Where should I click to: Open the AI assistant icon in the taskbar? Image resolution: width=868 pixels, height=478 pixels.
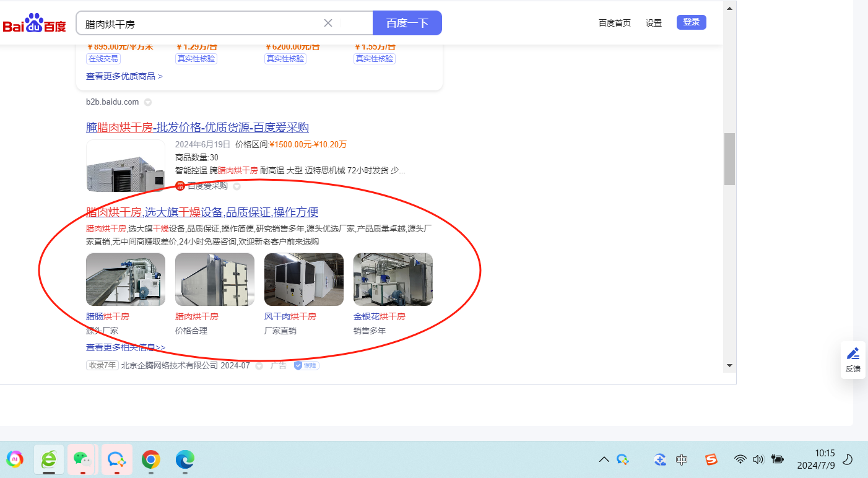pos(14,459)
